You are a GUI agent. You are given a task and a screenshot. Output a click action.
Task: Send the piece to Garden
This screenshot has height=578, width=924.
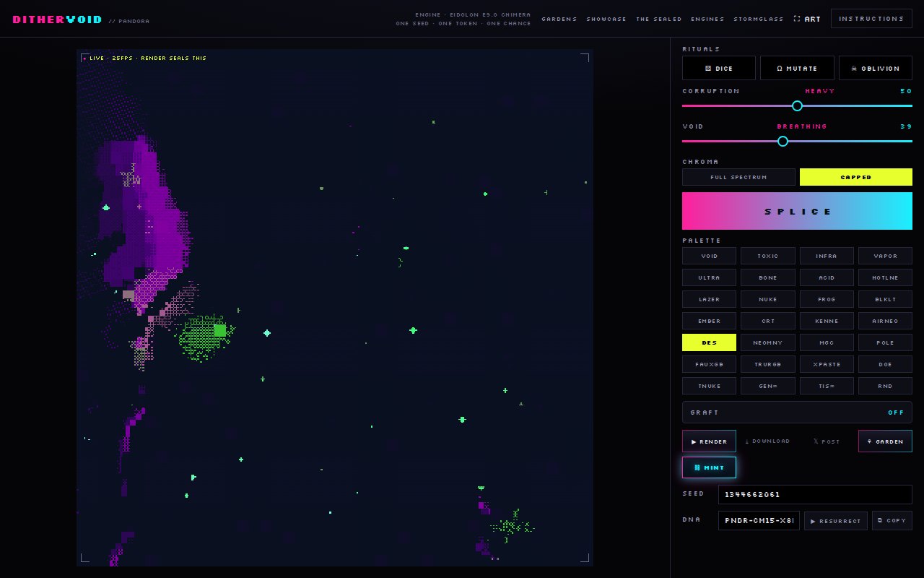(885, 441)
